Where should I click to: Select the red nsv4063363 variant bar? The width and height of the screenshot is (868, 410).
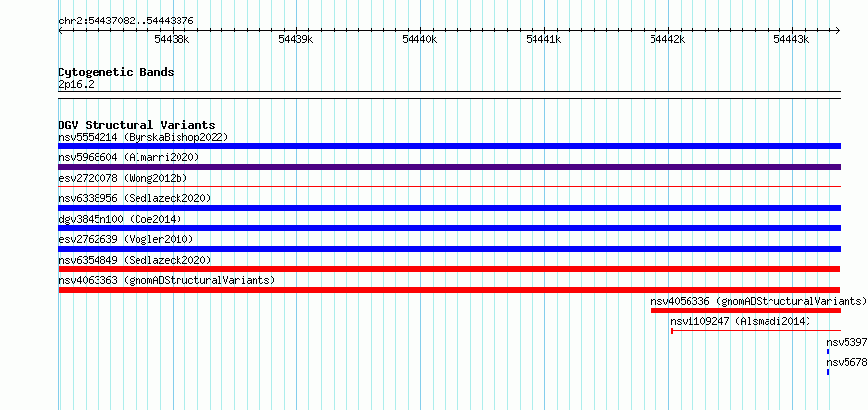tap(449, 290)
